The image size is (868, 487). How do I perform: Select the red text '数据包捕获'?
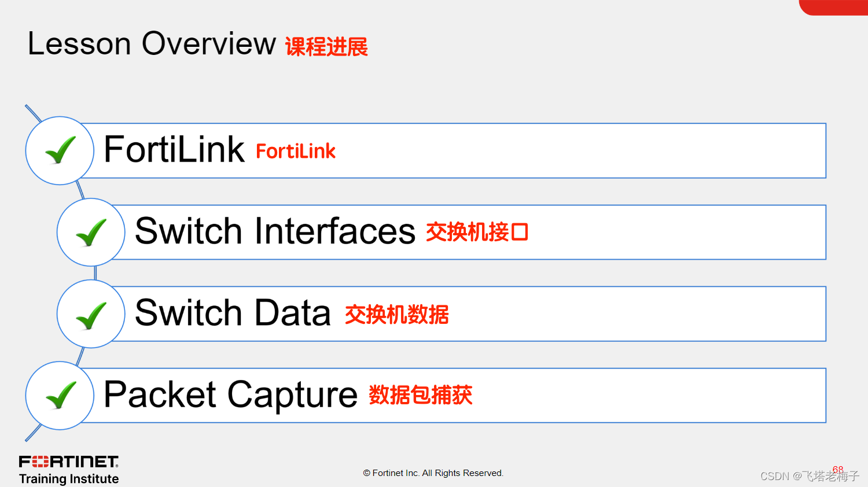[421, 395]
